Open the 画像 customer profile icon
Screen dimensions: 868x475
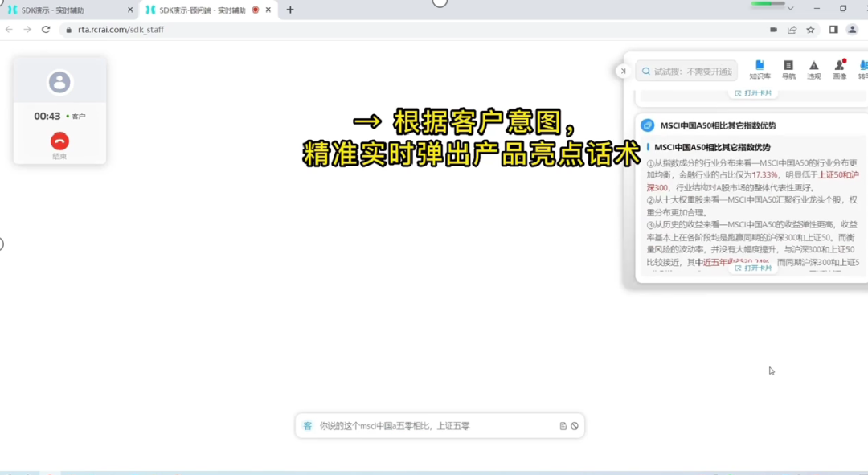click(840, 70)
